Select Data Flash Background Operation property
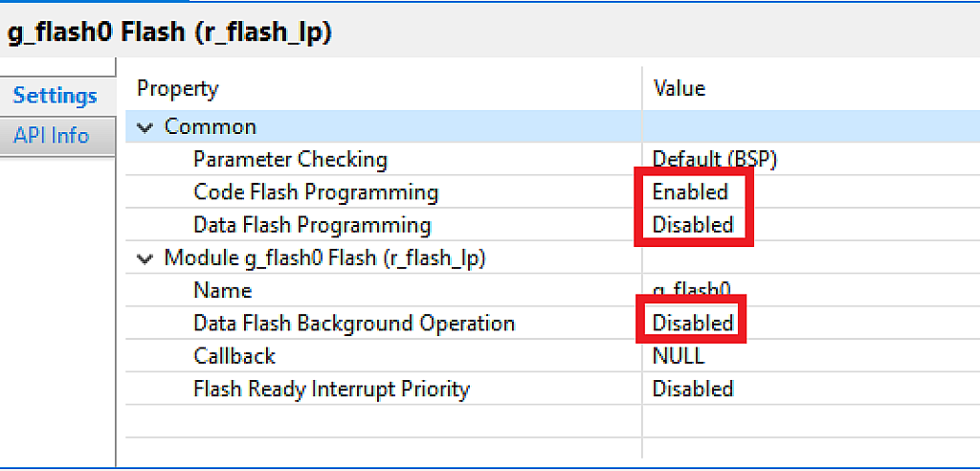Viewport: 980px width, 471px height. 353,323
